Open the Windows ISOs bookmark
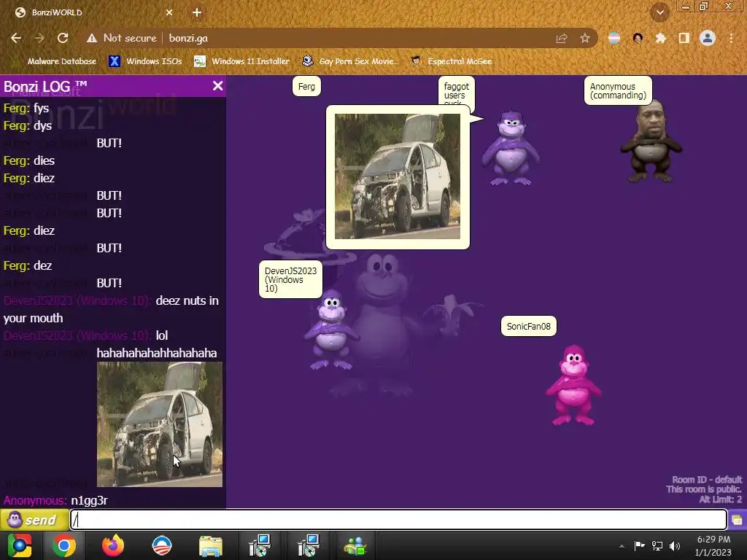 point(145,61)
